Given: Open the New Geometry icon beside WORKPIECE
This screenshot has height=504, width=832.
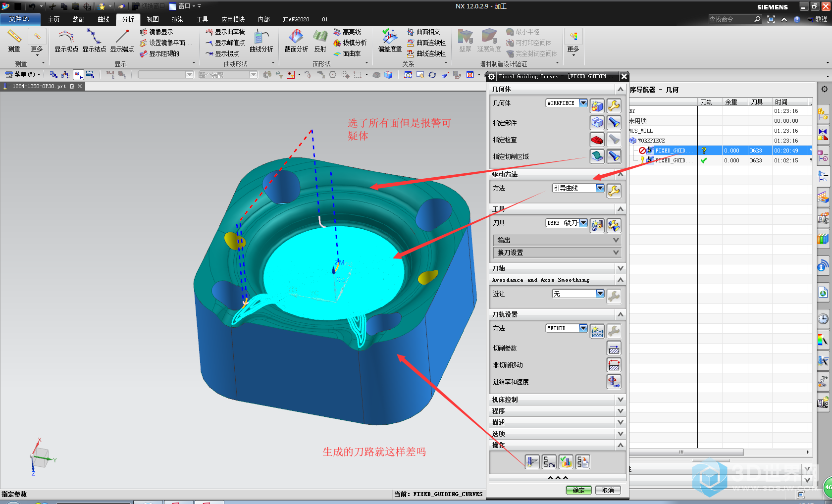Looking at the screenshot, I should [x=597, y=105].
